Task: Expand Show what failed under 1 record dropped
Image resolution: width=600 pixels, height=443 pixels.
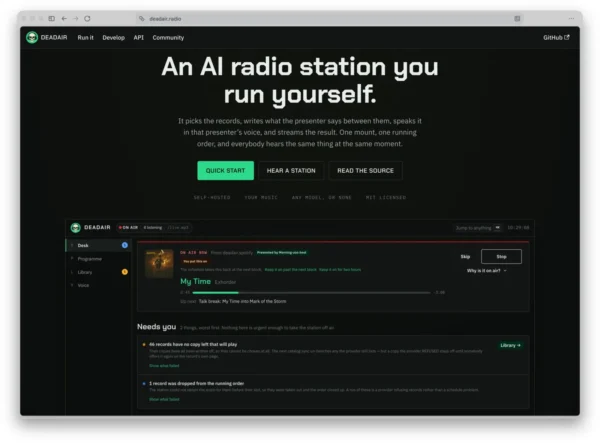Action: point(164,399)
